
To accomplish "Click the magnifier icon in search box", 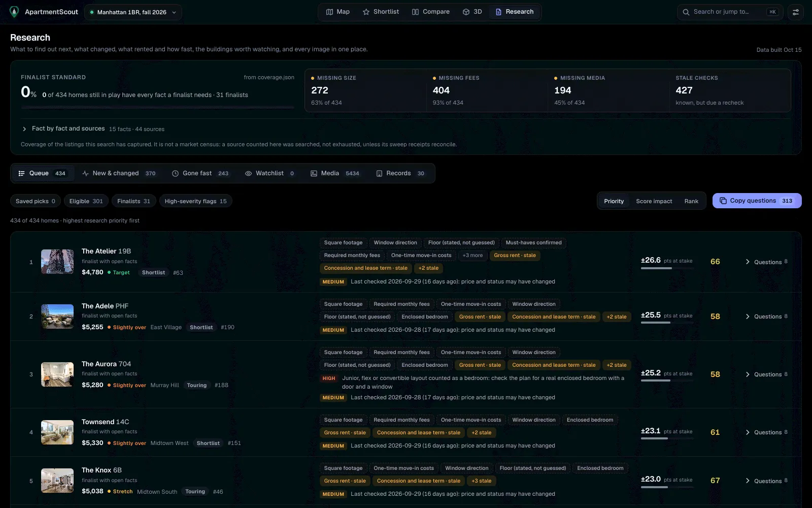I will [x=686, y=12].
